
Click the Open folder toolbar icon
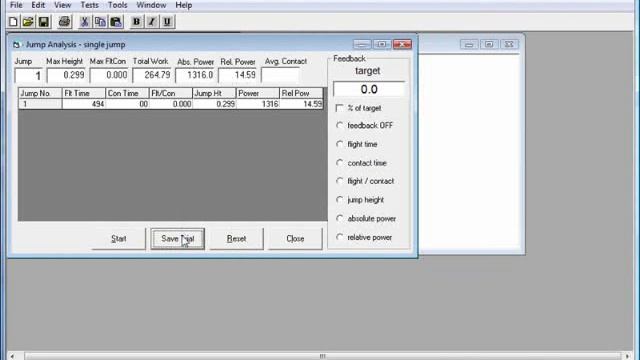coord(28,22)
